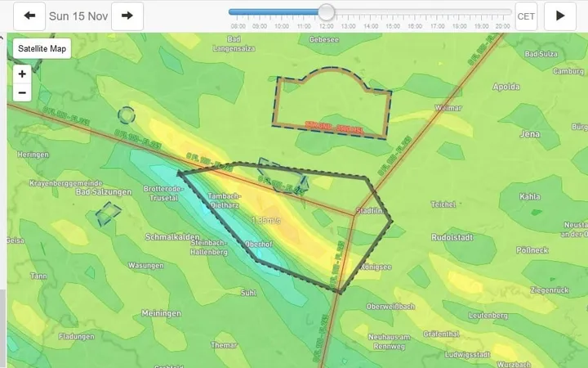Click the Stadtilm town label

click(x=369, y=211)
